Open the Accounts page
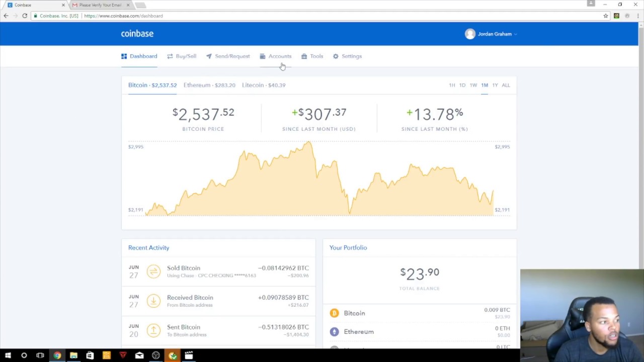644x362 pixels. pos(275,56)
